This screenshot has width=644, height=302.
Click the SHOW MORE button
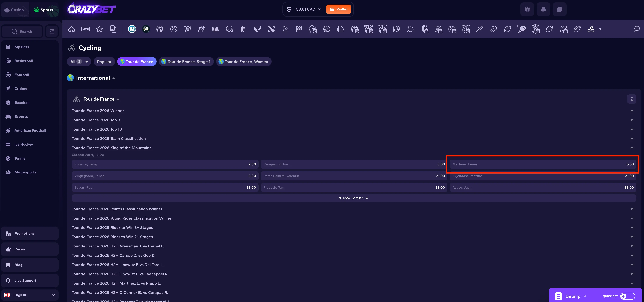354,198
